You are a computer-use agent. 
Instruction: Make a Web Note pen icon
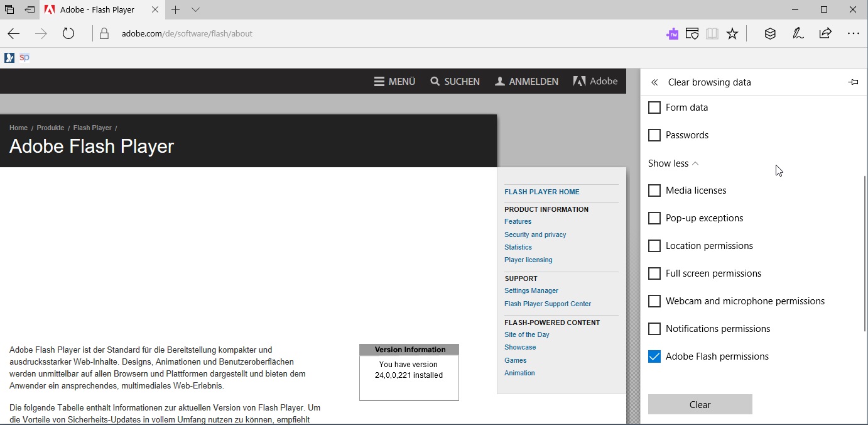point(798,34)
